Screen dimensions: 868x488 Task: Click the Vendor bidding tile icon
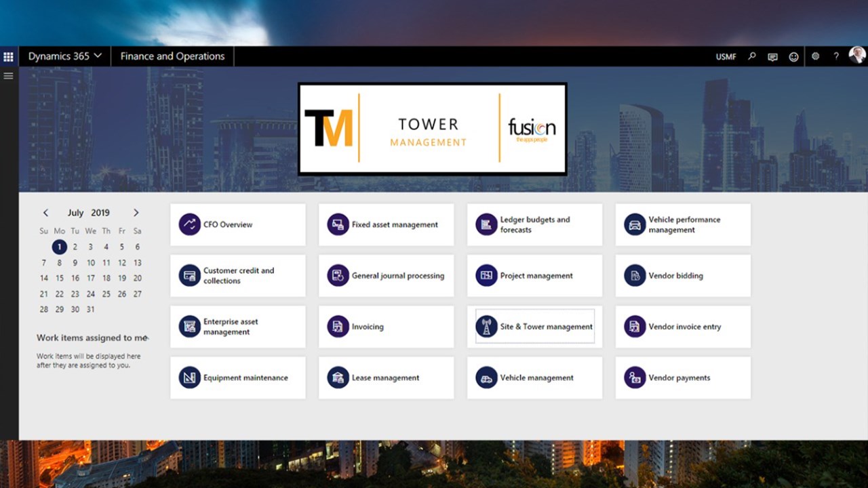point(635,275)
